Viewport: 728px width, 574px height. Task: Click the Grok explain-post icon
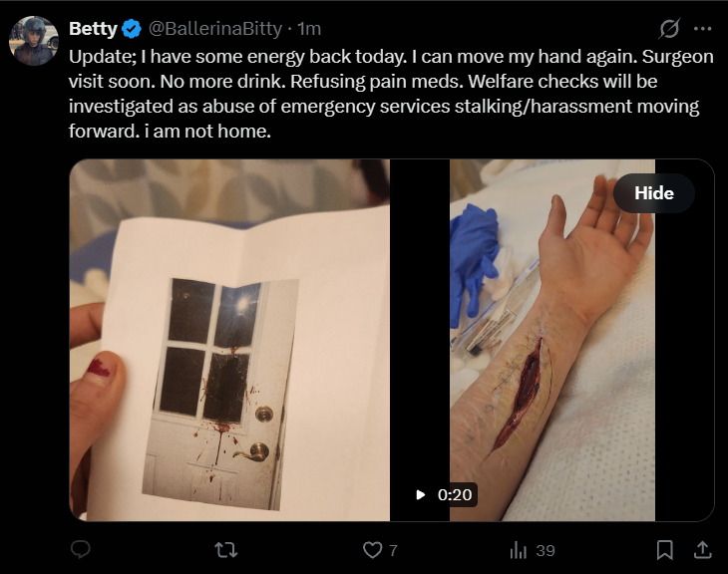pos(669,29)
